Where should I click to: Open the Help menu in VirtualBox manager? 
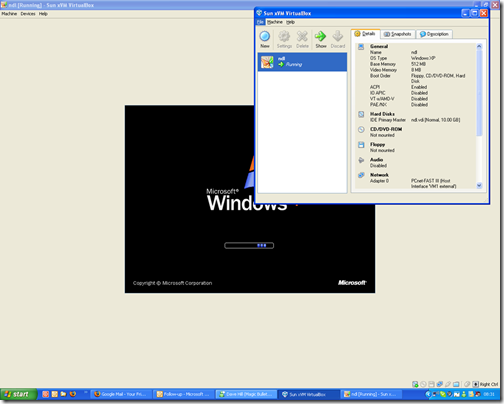pyautogui.click(x=290, y=22)
